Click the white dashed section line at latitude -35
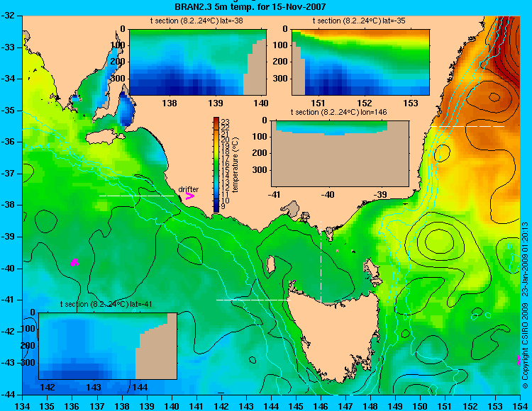Image resolution: width=532 pixels, height=411 pixels. tap(467, 126)
